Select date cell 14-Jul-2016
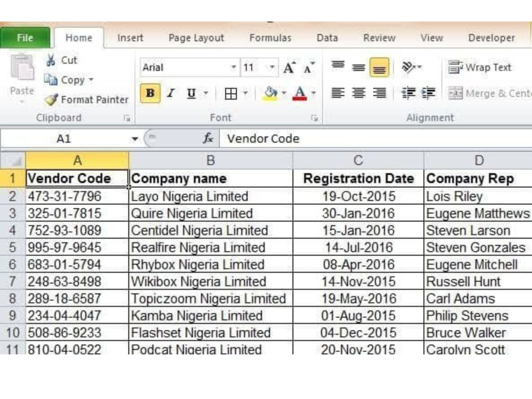The image size is (532, 399). pos(358,247)
